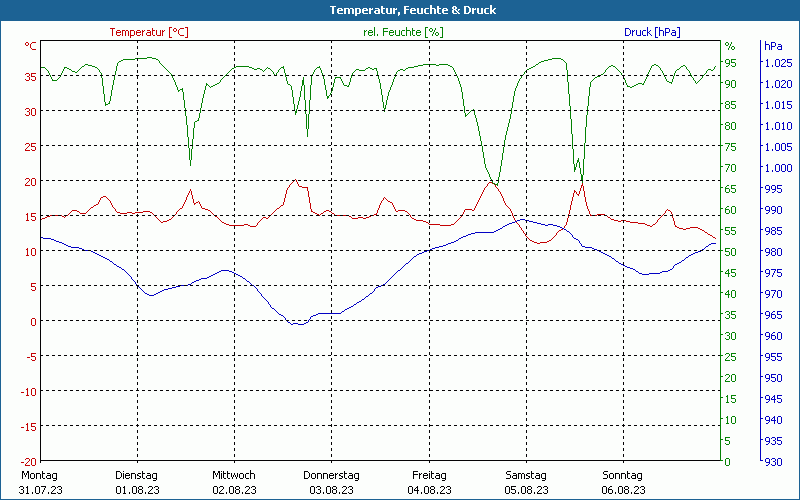Click the '°C' unit label on left axis
Screen dimensions: 800x500
[x=31, y=46]
